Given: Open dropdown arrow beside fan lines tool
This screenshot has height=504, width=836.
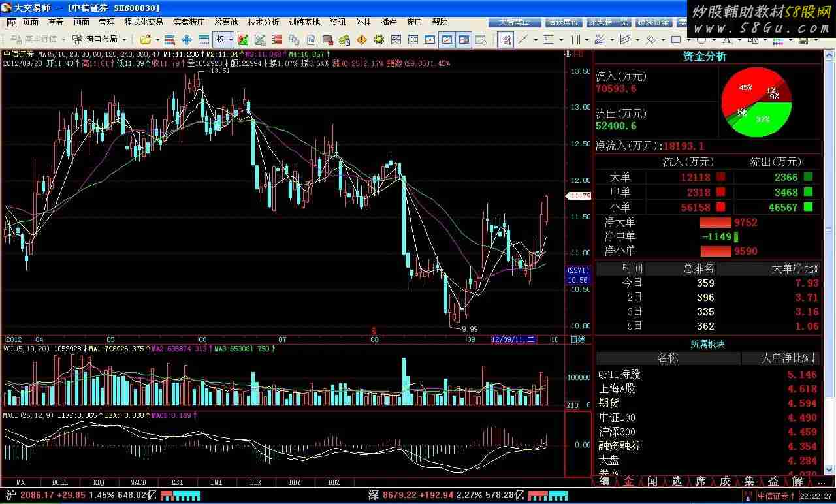Looking at the screenshot, I should coord(612,39).
